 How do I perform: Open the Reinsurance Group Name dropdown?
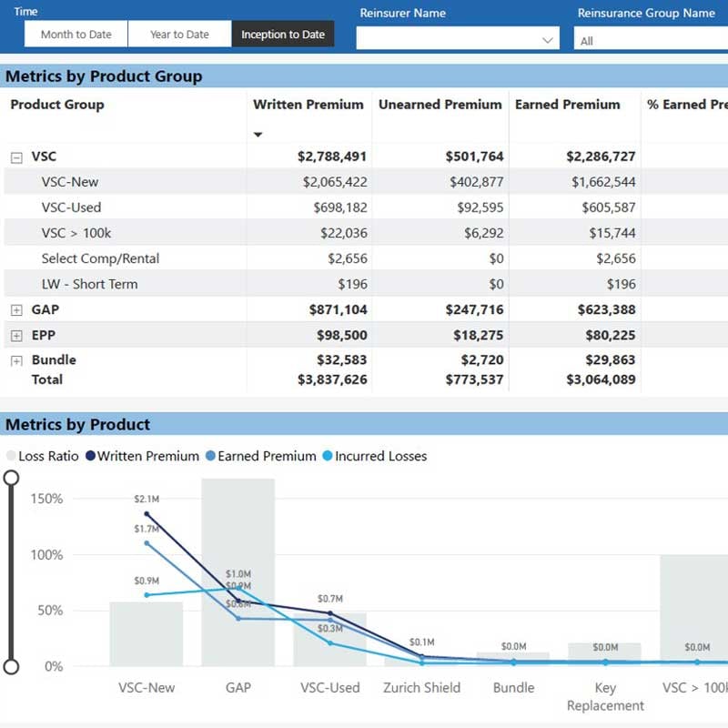(650, 39)
